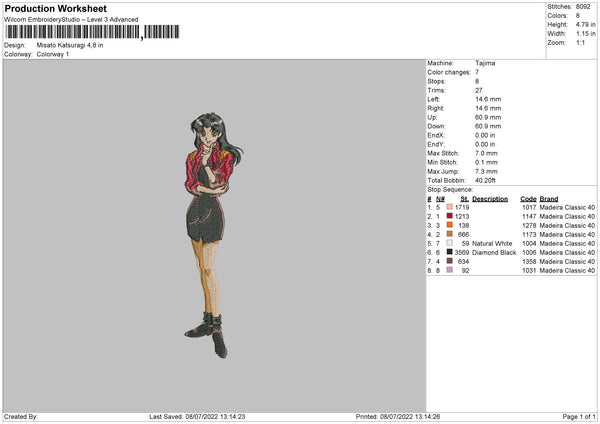
Task: Click swatch for thread code 1173
Action: click(x=450, y=234)
